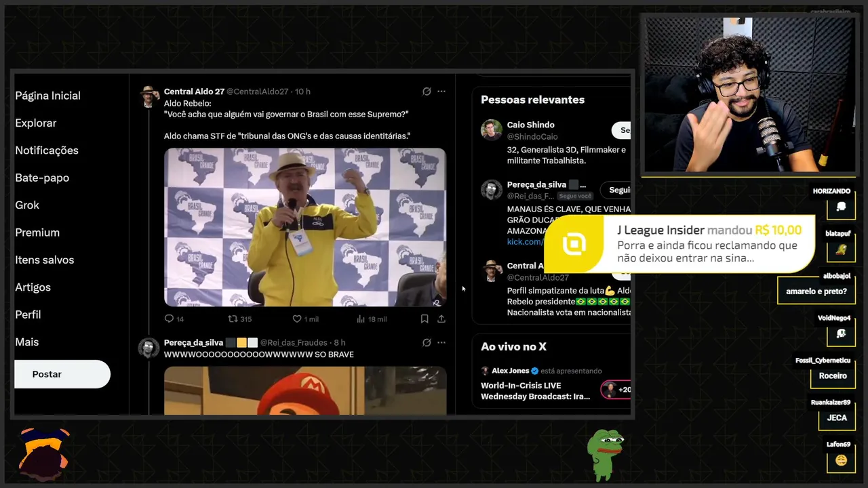Screen dimensions: 868x488
Task: Open Grok from the sidebar
Action: [27, 205]
